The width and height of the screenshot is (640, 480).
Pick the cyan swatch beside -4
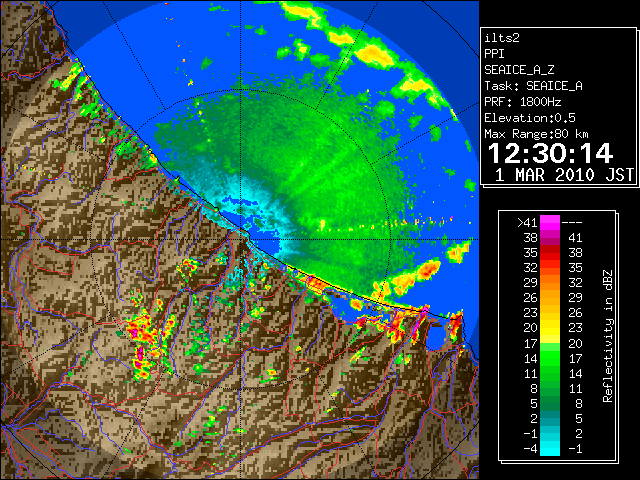(x=550, y=448)
